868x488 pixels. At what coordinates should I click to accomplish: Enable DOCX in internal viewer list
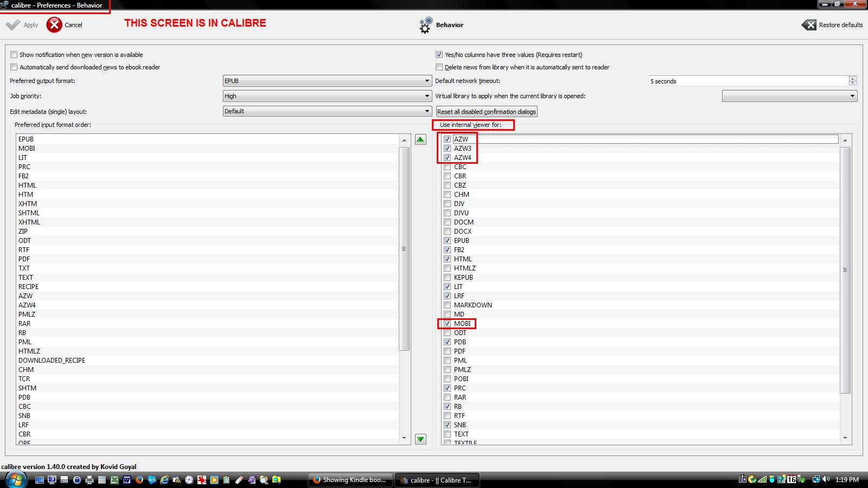tap(448, 232)
